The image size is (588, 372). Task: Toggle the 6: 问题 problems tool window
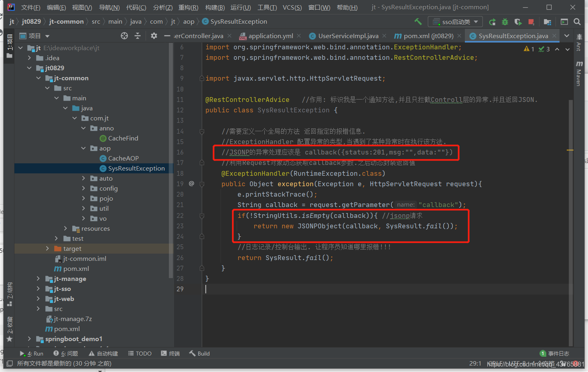click(65, 354)
